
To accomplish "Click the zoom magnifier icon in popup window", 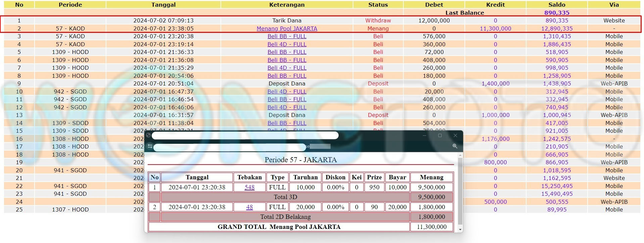I will 455,146.
